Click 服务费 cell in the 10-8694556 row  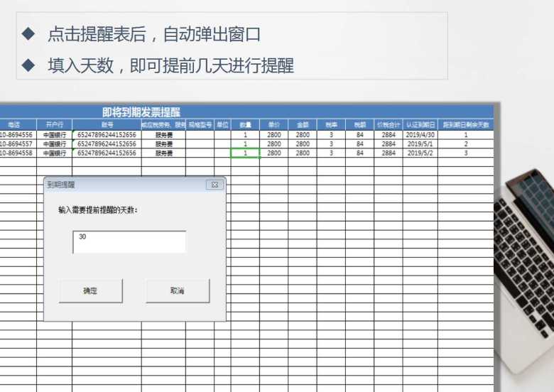(164, 135)
